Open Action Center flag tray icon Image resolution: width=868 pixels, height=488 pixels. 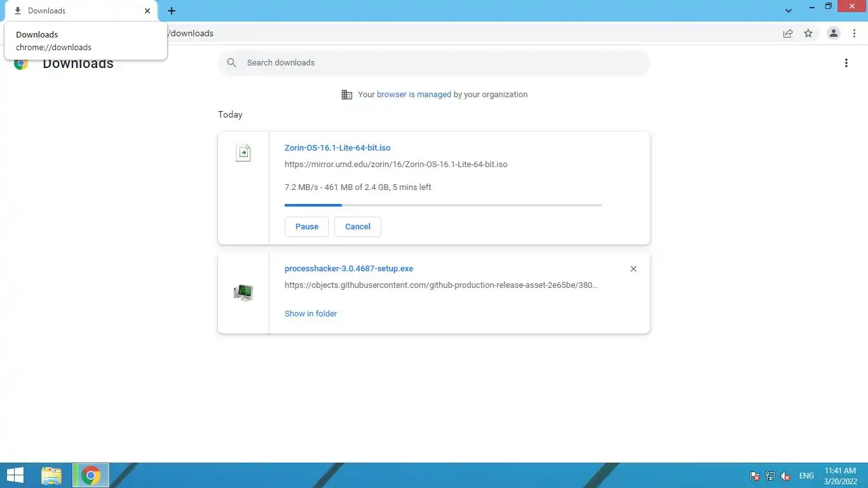click(755, 476)
